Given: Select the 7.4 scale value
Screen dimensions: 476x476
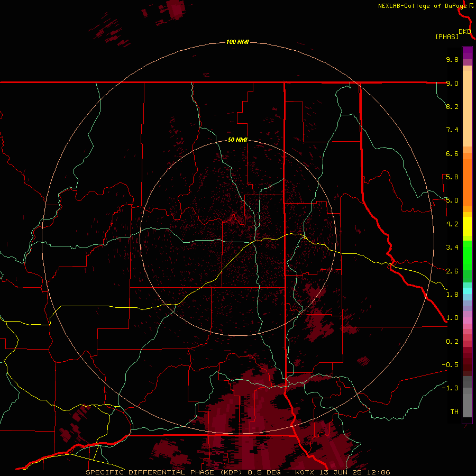Looking at the screenshot, I should click(x=452, y=130).
